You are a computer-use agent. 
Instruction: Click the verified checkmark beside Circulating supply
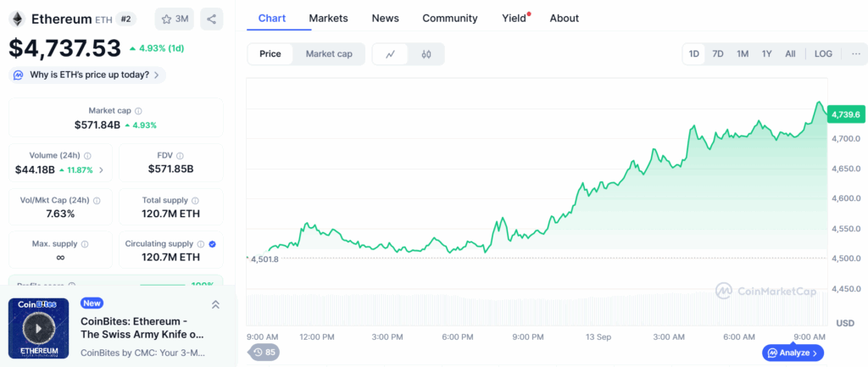point(213,243)
